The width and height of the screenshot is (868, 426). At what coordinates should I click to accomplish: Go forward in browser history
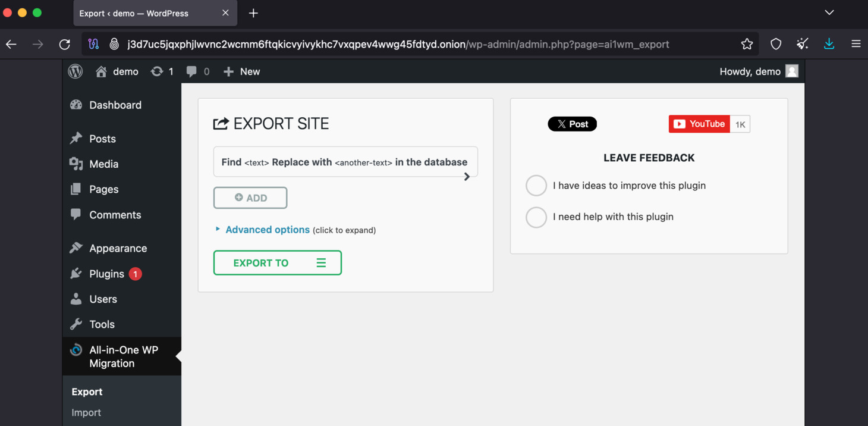coord(37,44)
